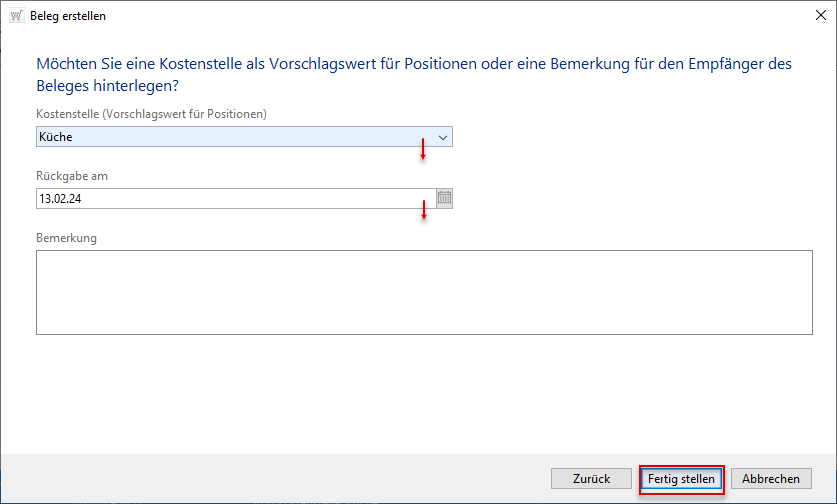The height and width of the screenshot is (504, 837).
Task: Click the Beleg erstellen window icon
Action: click(x=16, y=16)
